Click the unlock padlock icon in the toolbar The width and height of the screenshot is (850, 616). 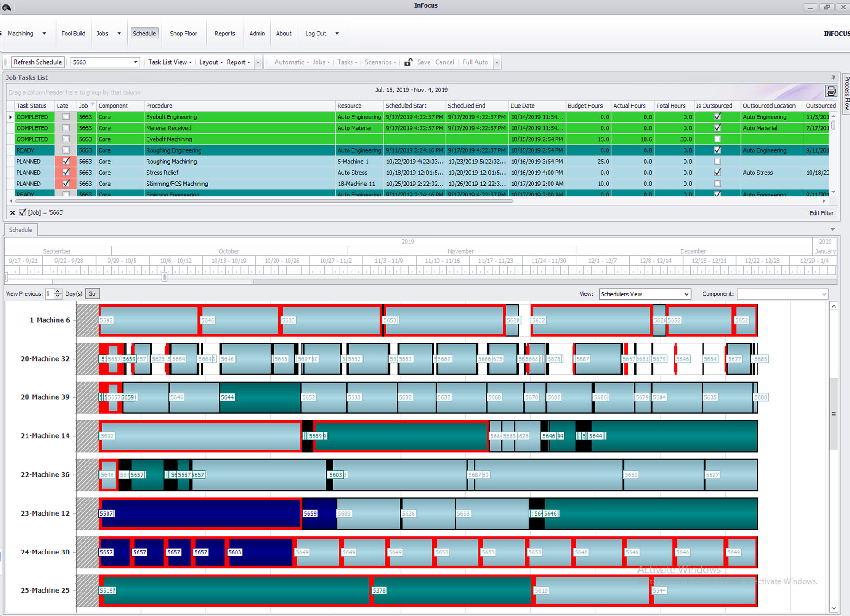coord(408,62)
